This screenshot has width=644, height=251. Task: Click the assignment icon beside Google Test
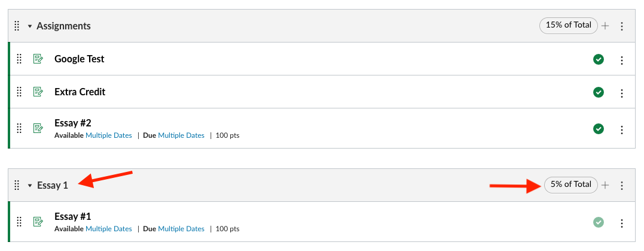pos(38,59)
